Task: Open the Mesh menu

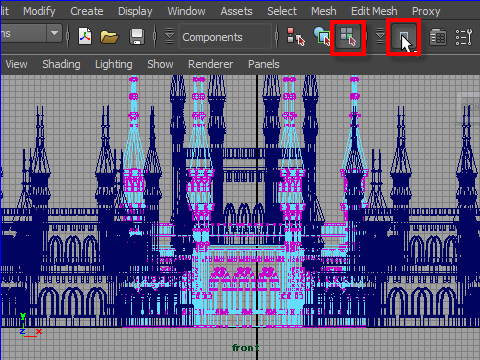Action: click(x=324, y=11)
